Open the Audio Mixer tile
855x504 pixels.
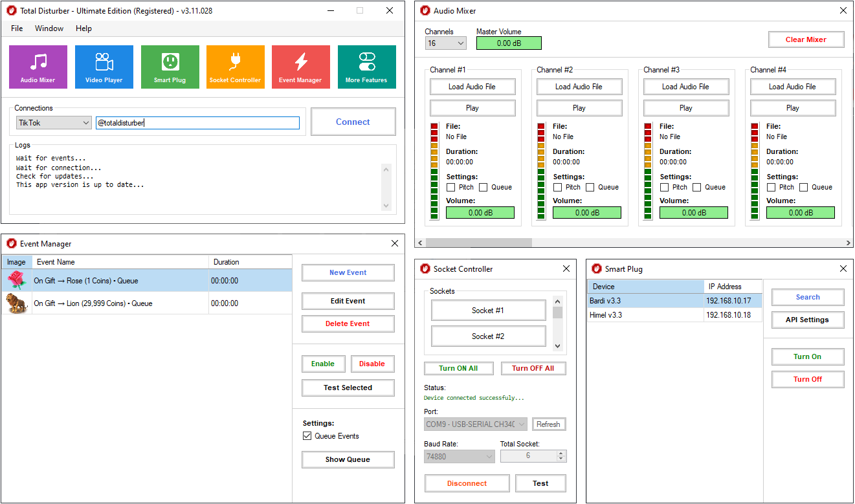click(x=38, y=67)
